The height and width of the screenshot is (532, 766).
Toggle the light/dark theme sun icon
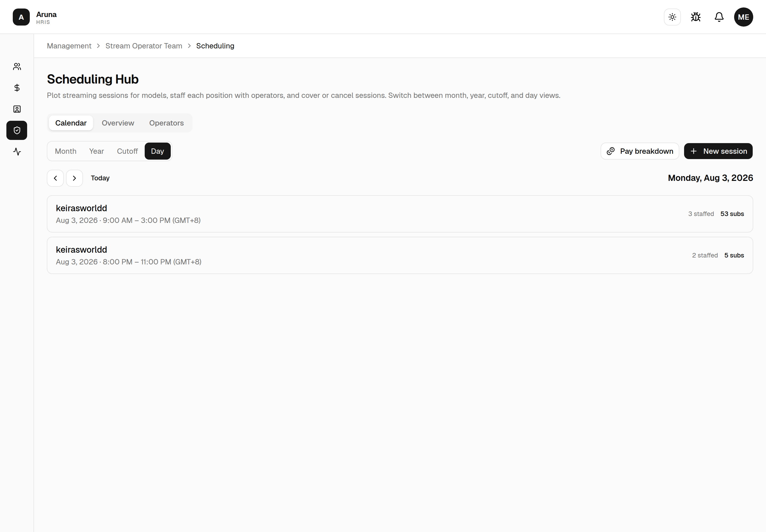(x=672, y=17)
